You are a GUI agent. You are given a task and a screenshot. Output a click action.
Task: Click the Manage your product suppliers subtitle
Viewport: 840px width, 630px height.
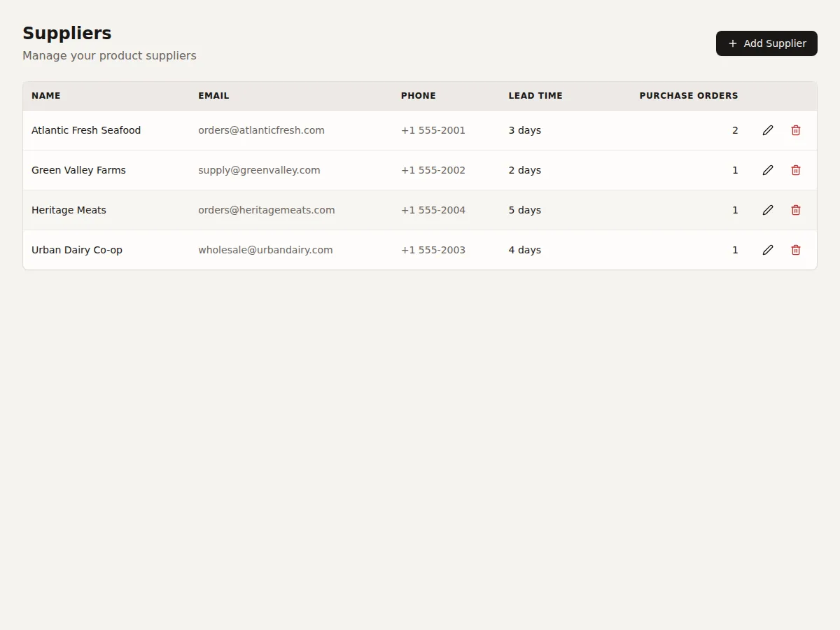(109, 55)
